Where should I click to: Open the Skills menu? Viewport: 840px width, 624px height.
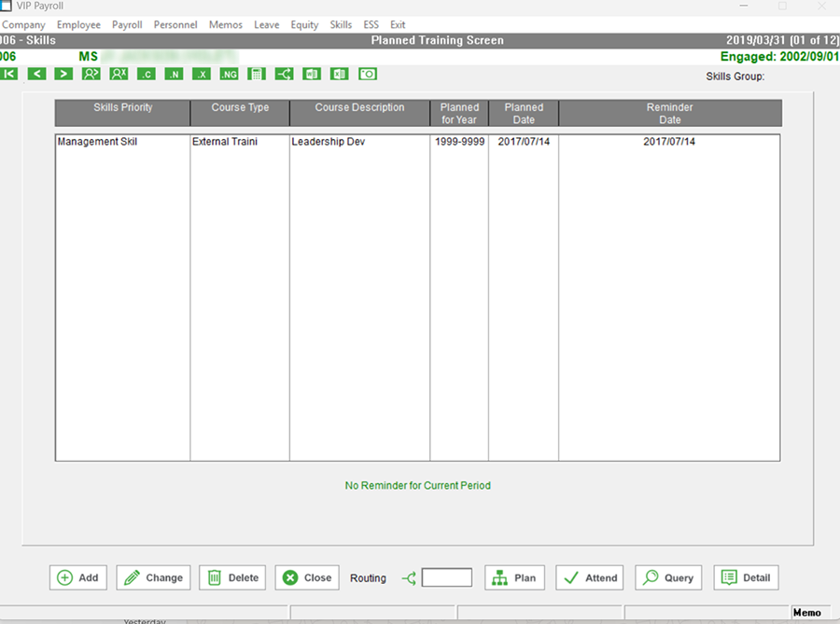(x=341, y=25)
